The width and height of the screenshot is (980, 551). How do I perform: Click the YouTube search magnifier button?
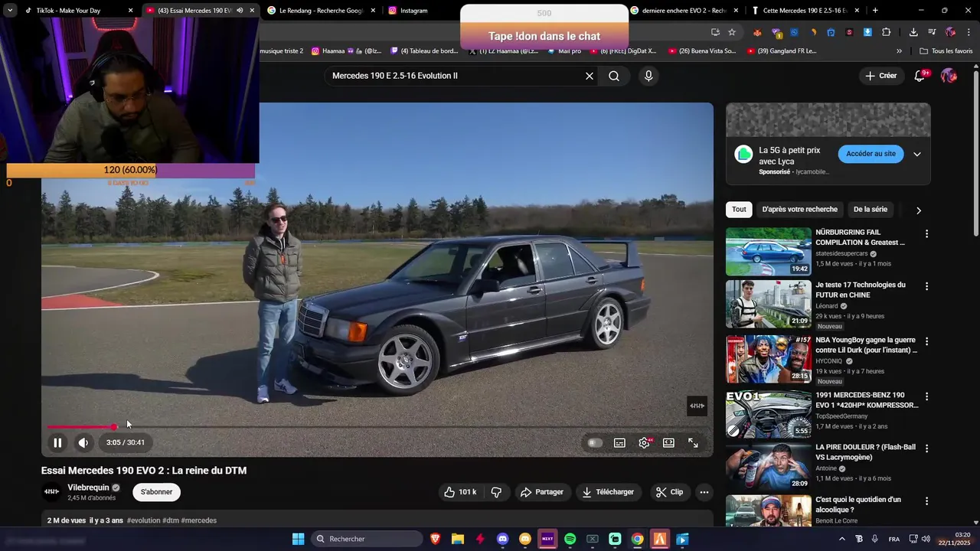pyautogui.click(x=614, y=76)
